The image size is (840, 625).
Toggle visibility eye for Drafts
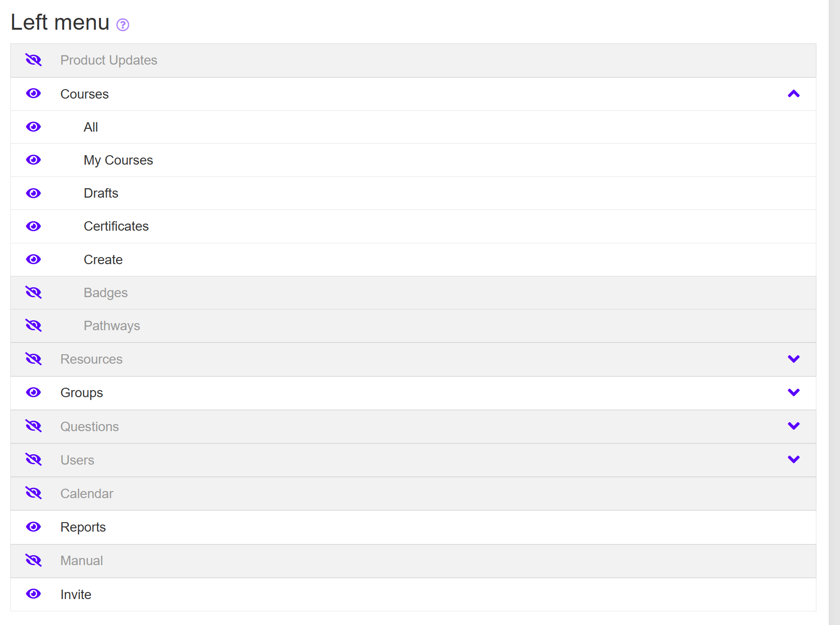(x=33, y=193)
